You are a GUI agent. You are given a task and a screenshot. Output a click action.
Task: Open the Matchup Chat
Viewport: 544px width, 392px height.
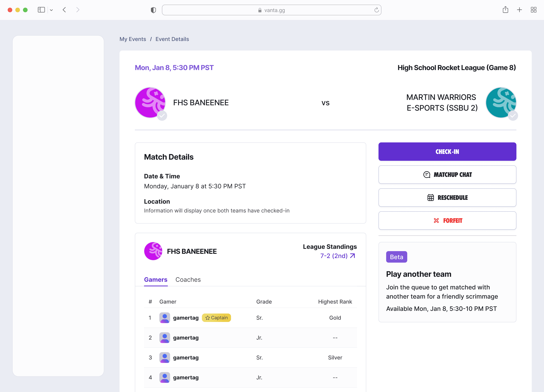pos(447,175)
